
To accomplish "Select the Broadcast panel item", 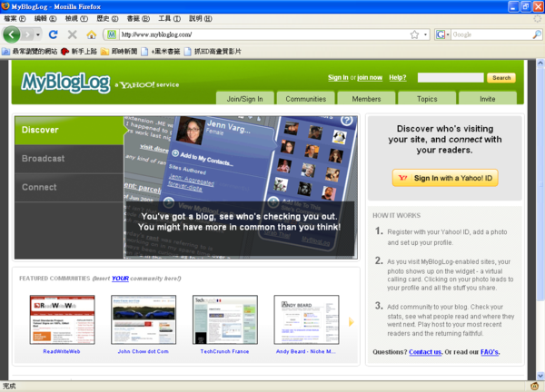I will [69, 159].
